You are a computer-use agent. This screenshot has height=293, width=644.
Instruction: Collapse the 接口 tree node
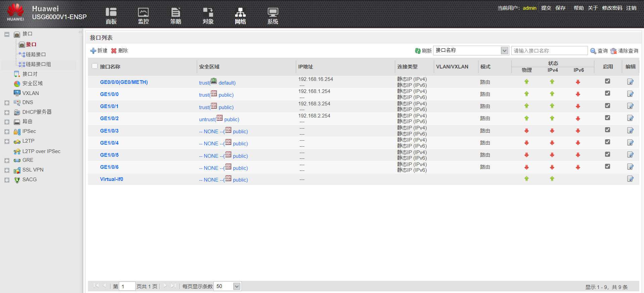pyautogui.click(x=7, y=34)
